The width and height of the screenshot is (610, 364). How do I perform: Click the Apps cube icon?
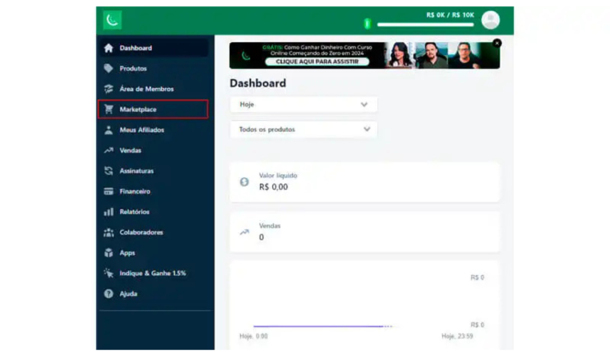pyautogui.click(x=108, y=253)
